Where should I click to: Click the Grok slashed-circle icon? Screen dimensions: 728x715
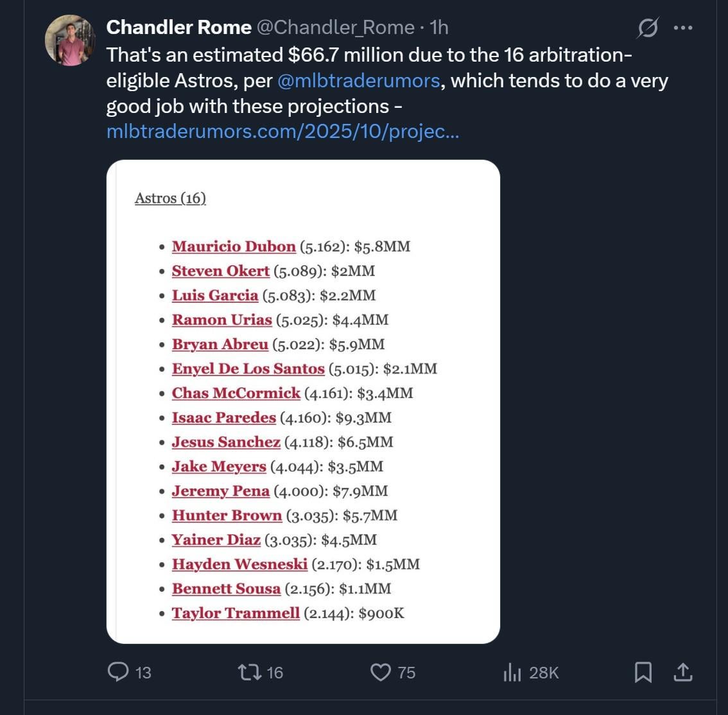[x=648, y=28]
